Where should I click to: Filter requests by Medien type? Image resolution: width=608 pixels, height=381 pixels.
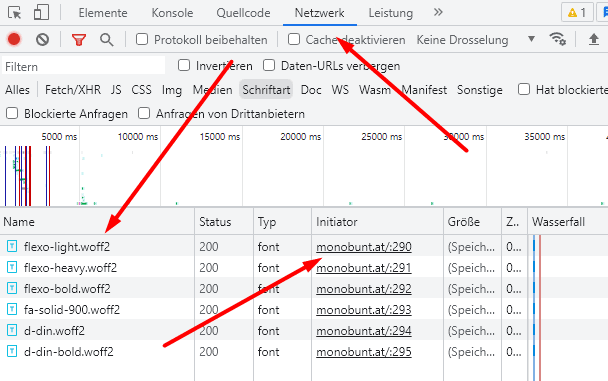click(x=212, y=90)
